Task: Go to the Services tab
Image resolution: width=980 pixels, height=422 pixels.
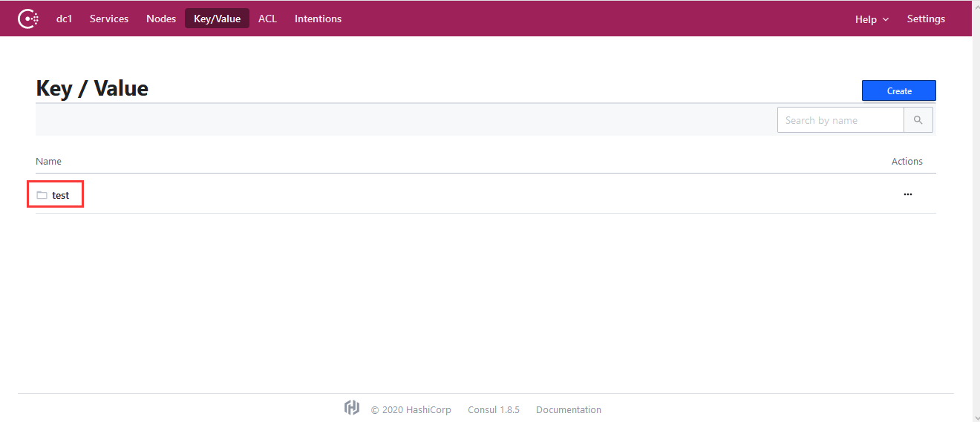Action: [109, 19]
